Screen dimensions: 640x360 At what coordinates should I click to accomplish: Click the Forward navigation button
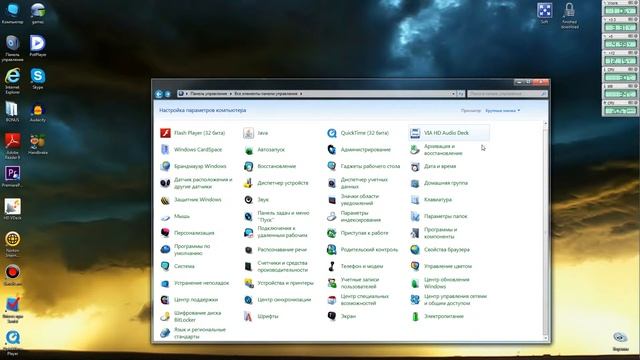pos(167,94)
